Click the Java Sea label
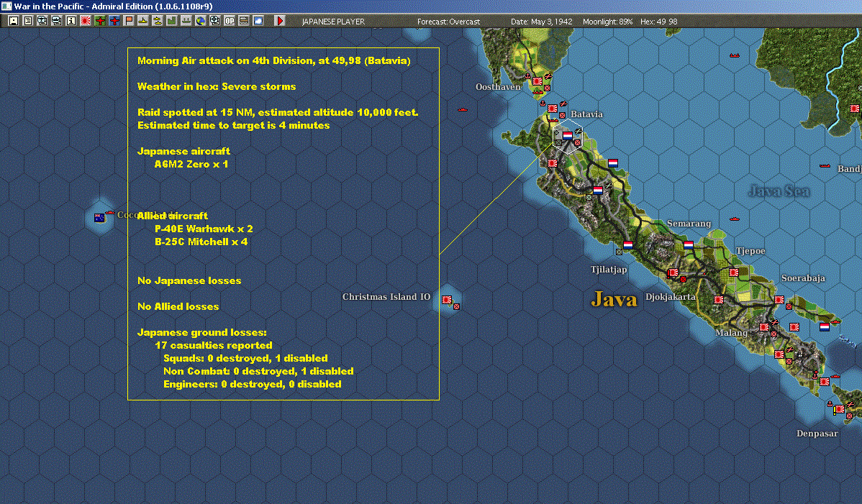This screenshot has height=504, width=862. tap(779, 191)
